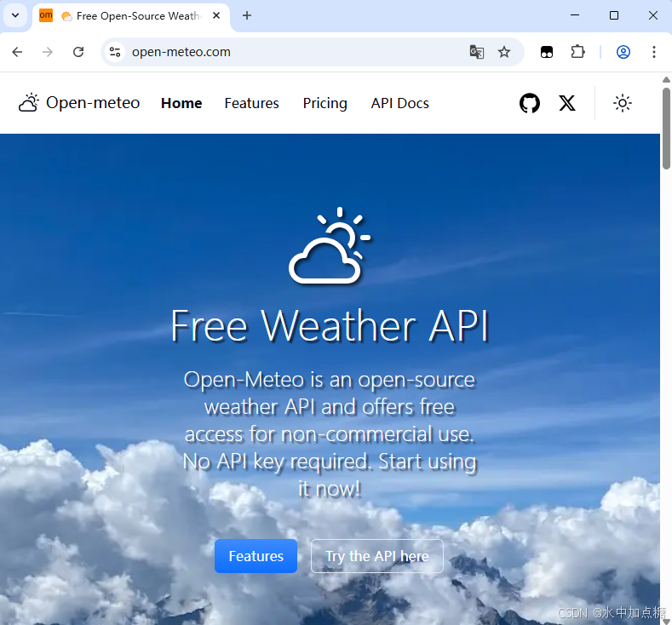Close the browser window
This screenshot has height=625, width=672.
coord(652,15)
